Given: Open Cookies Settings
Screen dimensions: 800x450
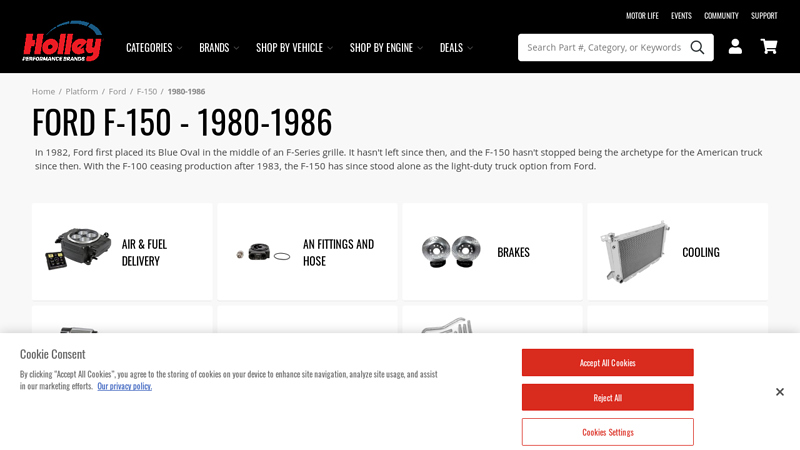Looking at the screenshot, I should tap(607, 432).
